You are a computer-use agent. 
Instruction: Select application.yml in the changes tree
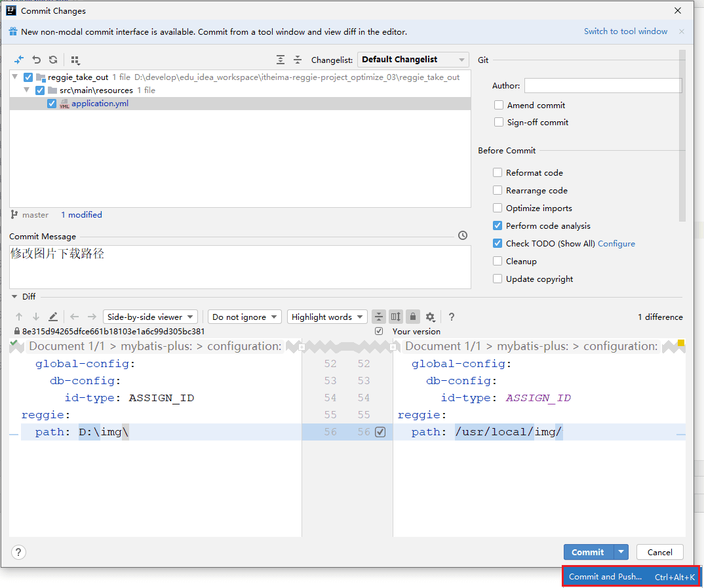click(100, 104)
